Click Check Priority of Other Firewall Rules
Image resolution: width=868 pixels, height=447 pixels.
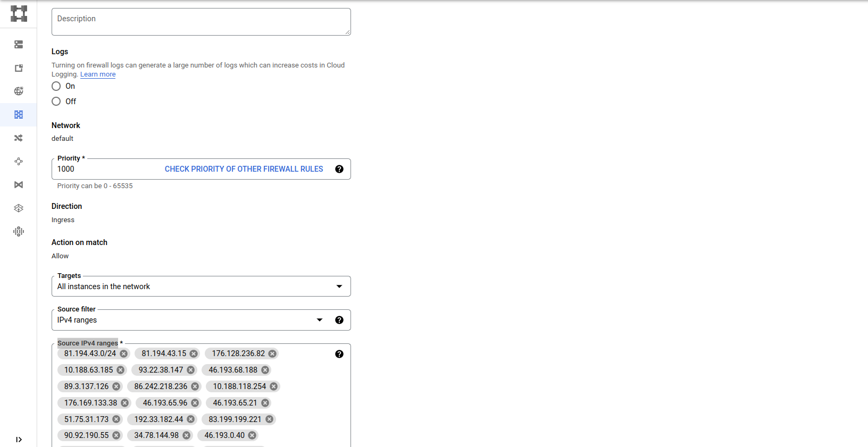tap(244, 169)
